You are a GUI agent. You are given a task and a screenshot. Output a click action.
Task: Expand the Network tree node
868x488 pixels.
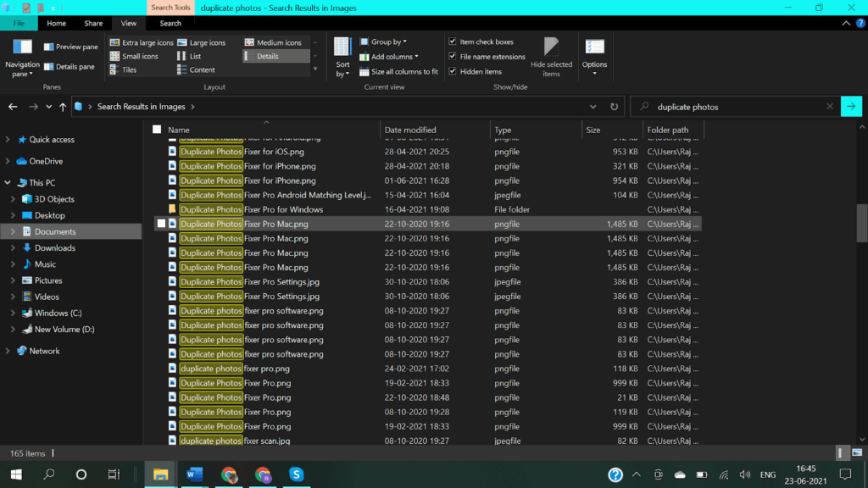[8, 352]
